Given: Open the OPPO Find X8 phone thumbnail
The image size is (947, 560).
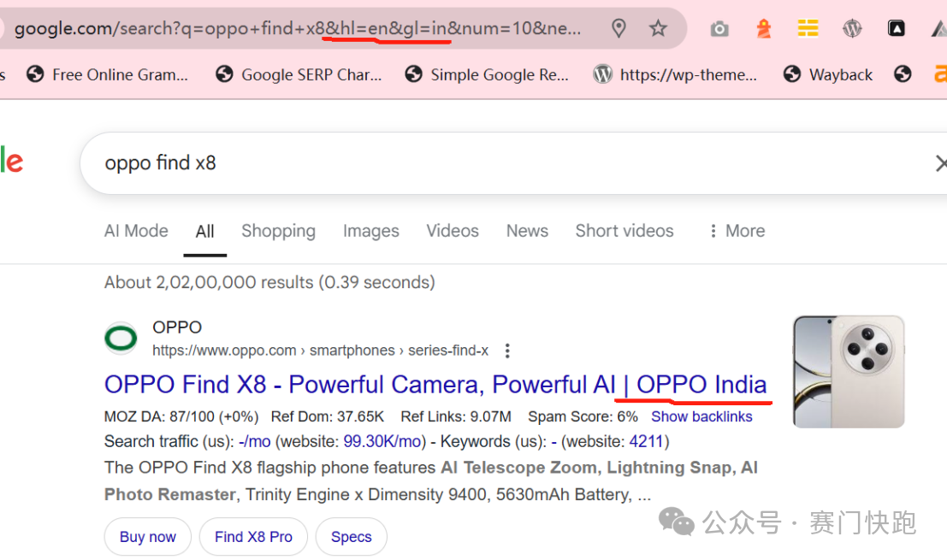Looking at the screenshot, I should coord(849,372).
